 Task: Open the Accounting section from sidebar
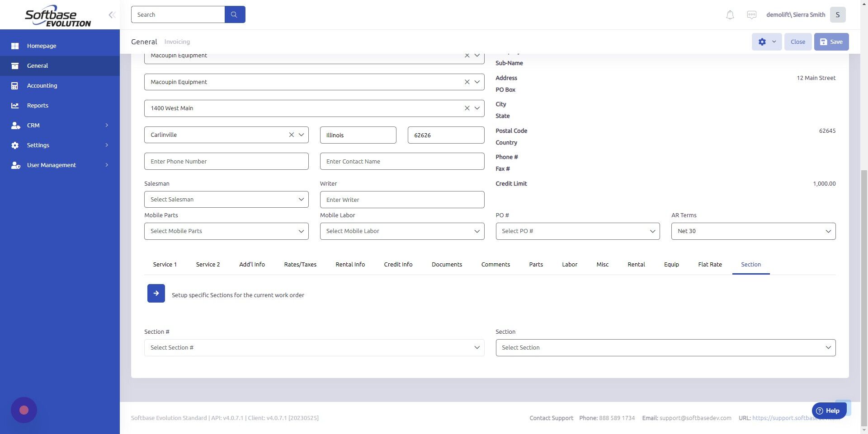pyautogui.click(x=42, y=85)
